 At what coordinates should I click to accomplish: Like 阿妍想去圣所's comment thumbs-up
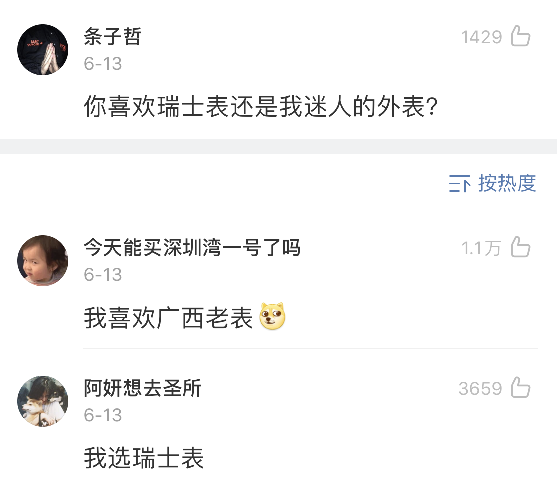point(520,387)
